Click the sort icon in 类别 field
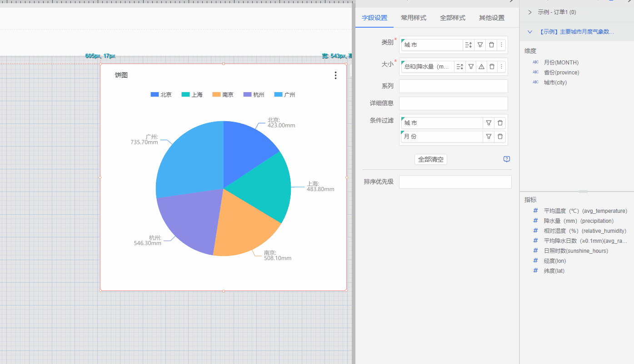 point(469,45)
